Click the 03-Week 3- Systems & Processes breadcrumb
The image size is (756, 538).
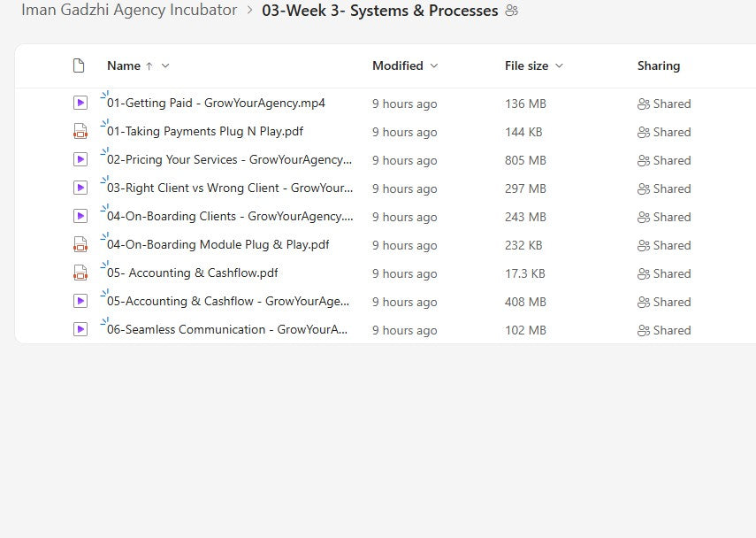[380, 11]
